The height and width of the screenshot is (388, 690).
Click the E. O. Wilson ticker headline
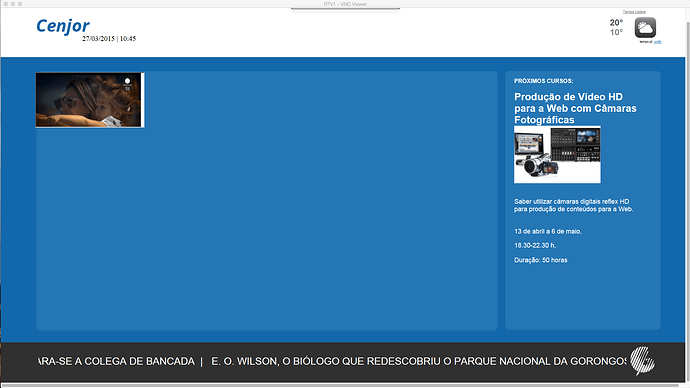pos(418,361)
